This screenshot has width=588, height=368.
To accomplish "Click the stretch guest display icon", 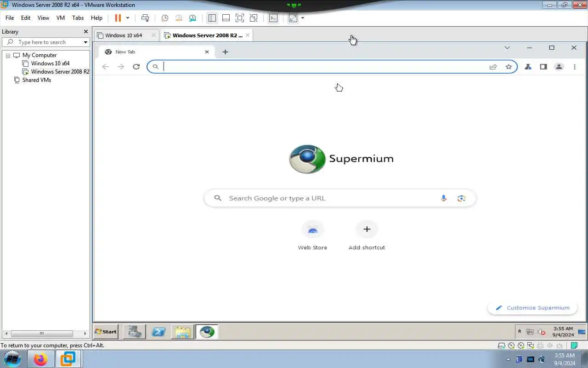I will click(x=293, y=18).
